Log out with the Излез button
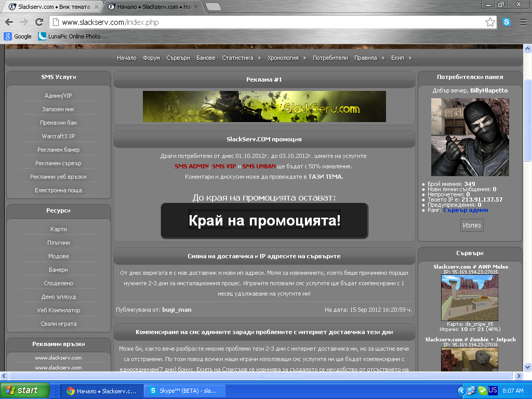The width and height of the screenshot is (532, 399). tap(472, 225)
